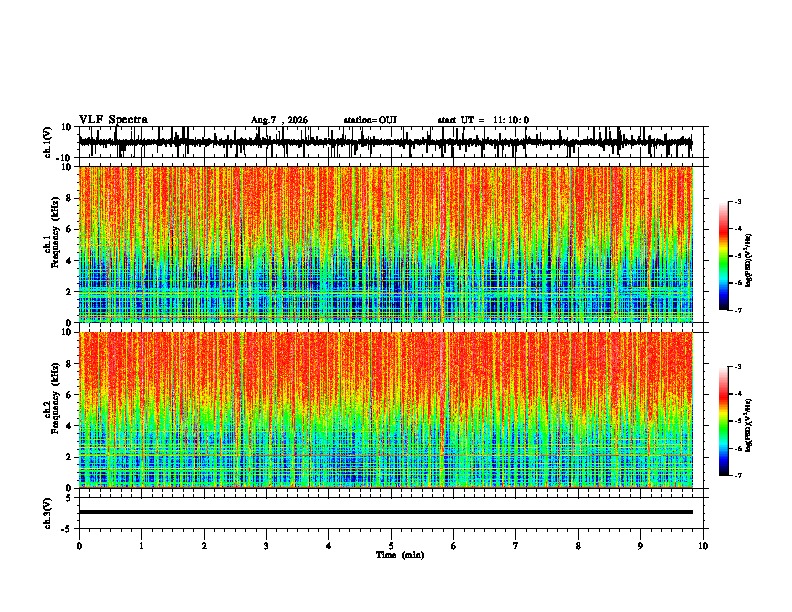This screenshot has width=792, height=612.
Task: Click the upper color bar "log(PSD)" unit label
Action: pos(749,260)
